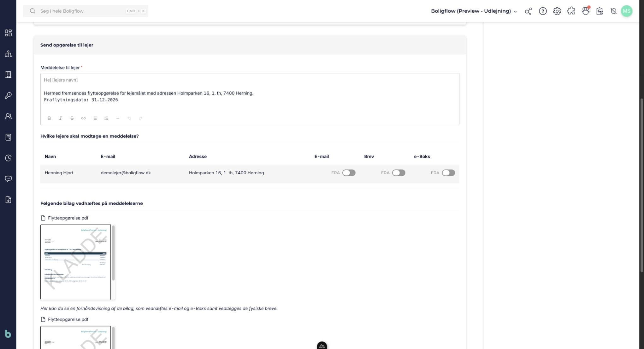Insert numbered list in message editor

click(106, 118)
